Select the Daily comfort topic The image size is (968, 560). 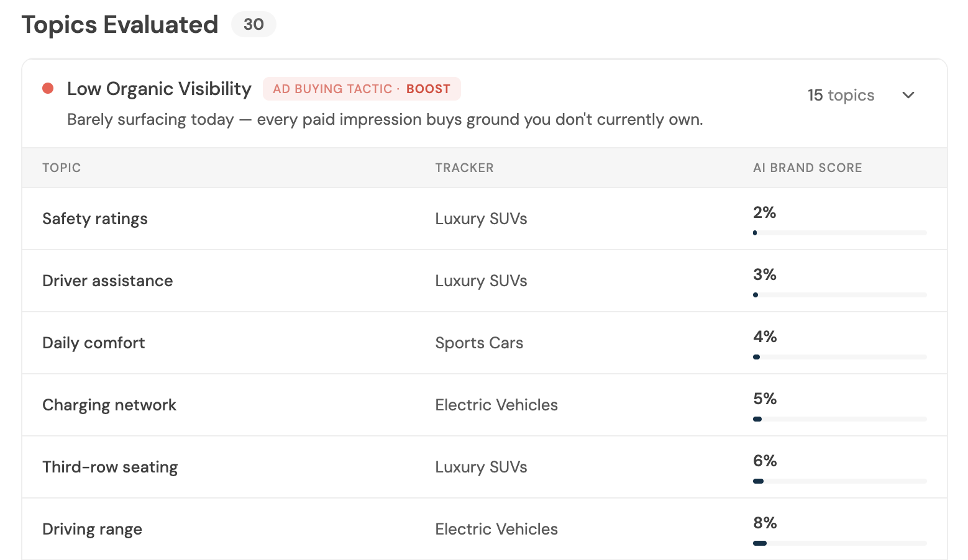[93, 343]
